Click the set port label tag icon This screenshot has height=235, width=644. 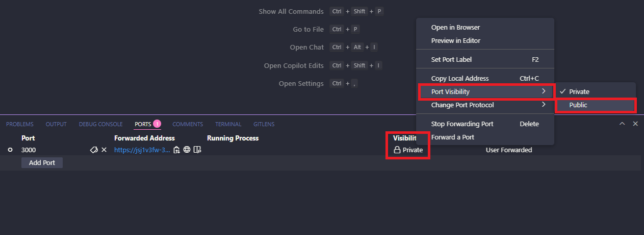coord(94,150)
